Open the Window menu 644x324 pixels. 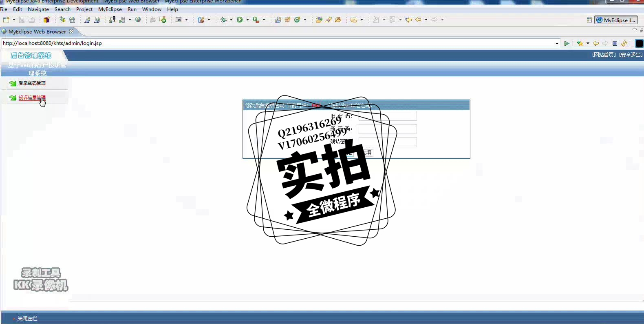[152, 9]
